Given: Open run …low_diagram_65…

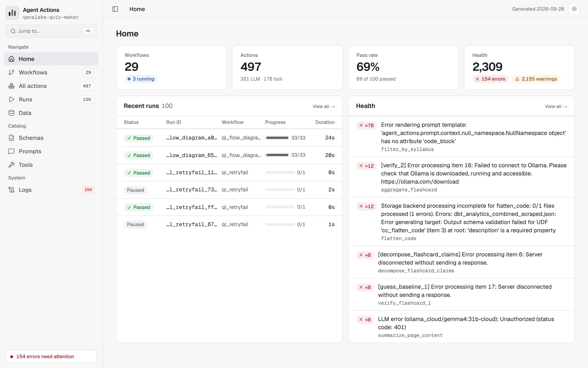Looking at the screenshot, I should click(x=192, y=155).
